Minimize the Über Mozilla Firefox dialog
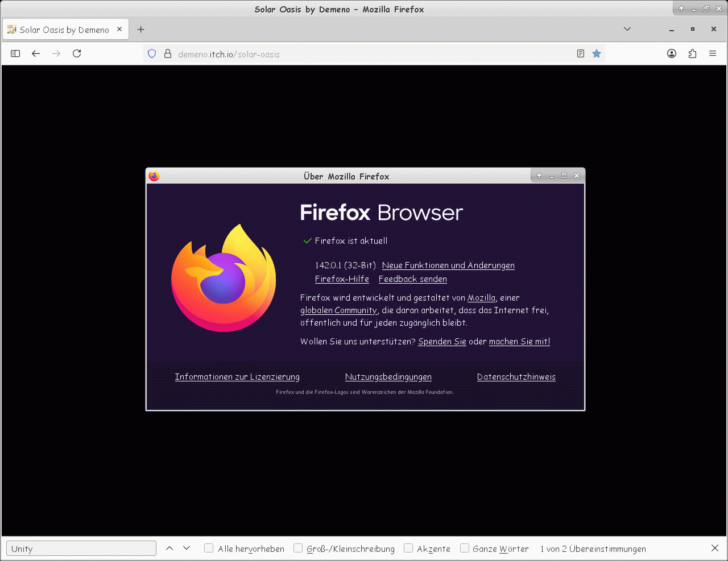This screenshot has height=561, width=728. click(x=552, y=176)
